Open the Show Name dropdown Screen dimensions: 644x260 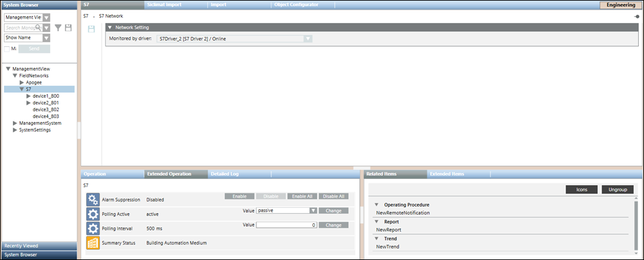coord(46,38)
